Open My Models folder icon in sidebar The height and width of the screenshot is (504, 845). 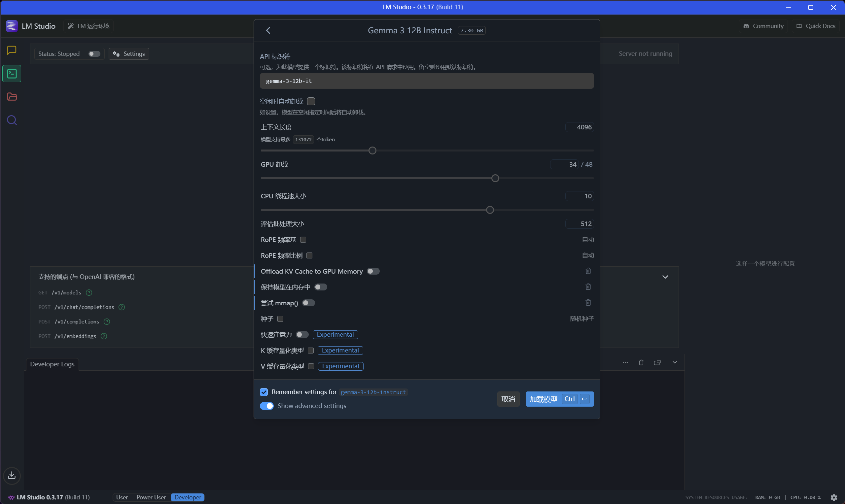[12, 97]
